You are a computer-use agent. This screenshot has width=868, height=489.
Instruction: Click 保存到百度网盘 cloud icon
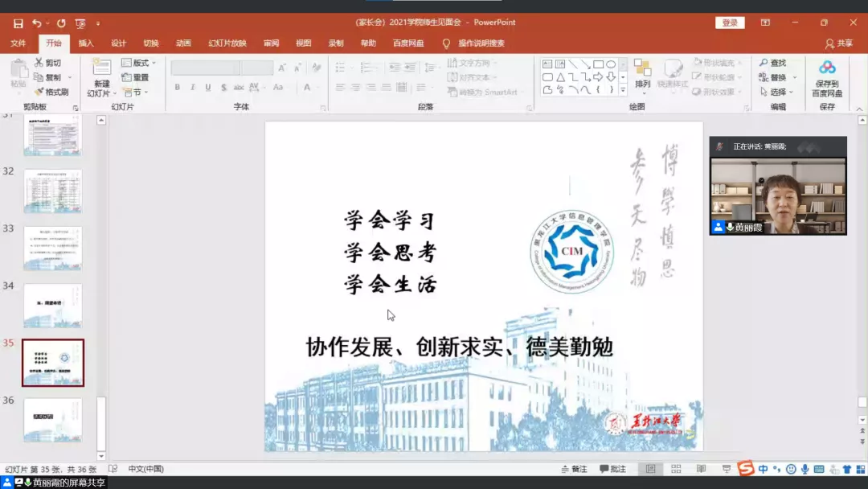coord(827,68)
